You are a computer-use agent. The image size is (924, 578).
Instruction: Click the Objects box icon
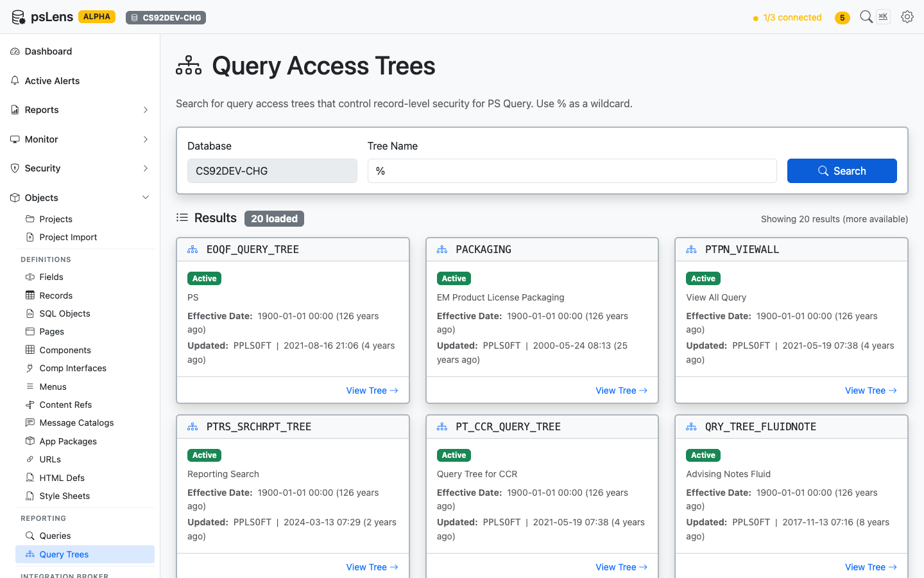click(x=15, y=198)
